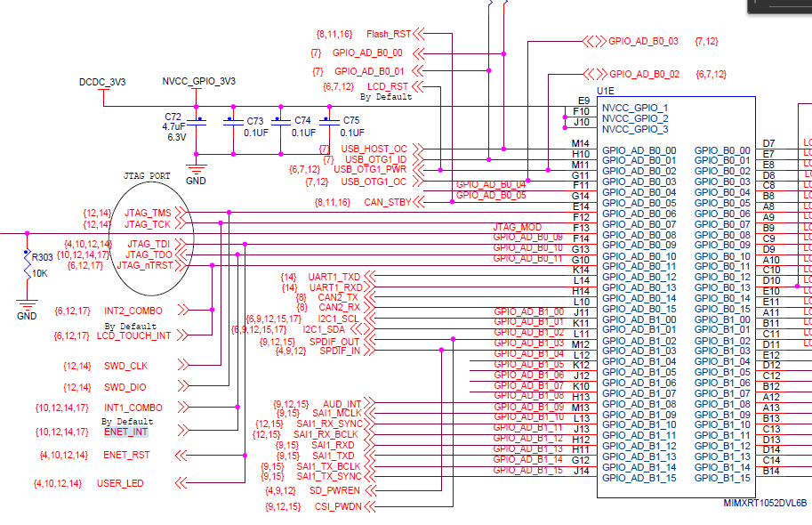Screen dimensions: 812x525
Task: Click the USER_LED signal label
Action: [x=120, y=483]
